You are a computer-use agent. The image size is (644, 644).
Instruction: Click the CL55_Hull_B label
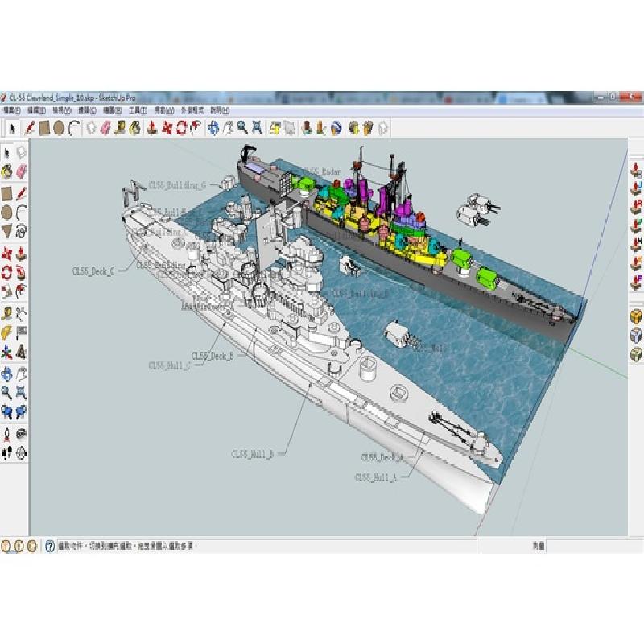[x=253, y=454]
